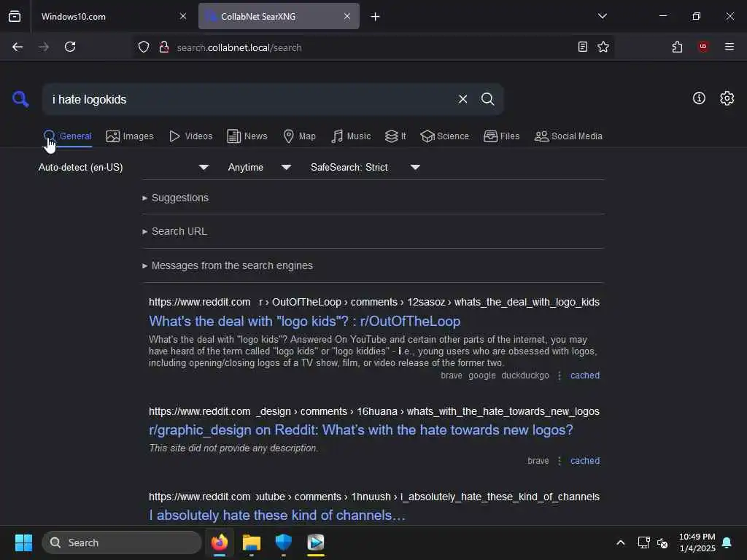The image size is (747, 560).
Task: Click the insecure lock site info icon
Action: coord(164,47)
